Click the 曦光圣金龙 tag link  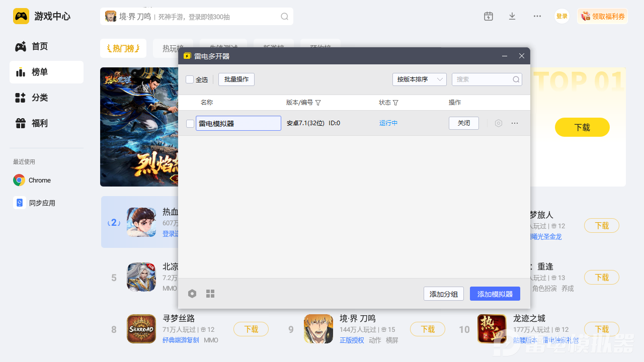point(546,236)
